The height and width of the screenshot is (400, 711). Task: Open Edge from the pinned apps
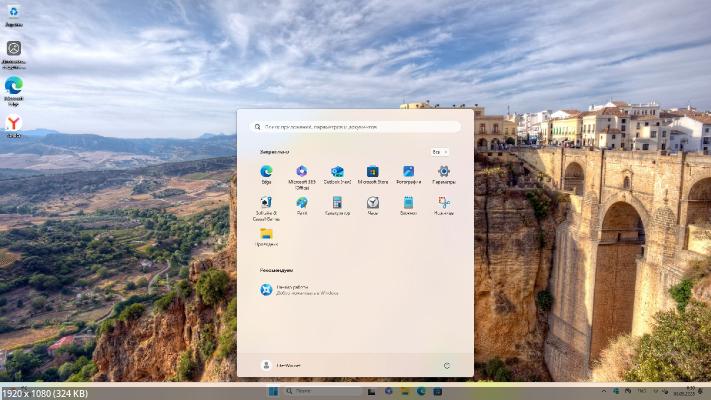[x=266, y=172]
